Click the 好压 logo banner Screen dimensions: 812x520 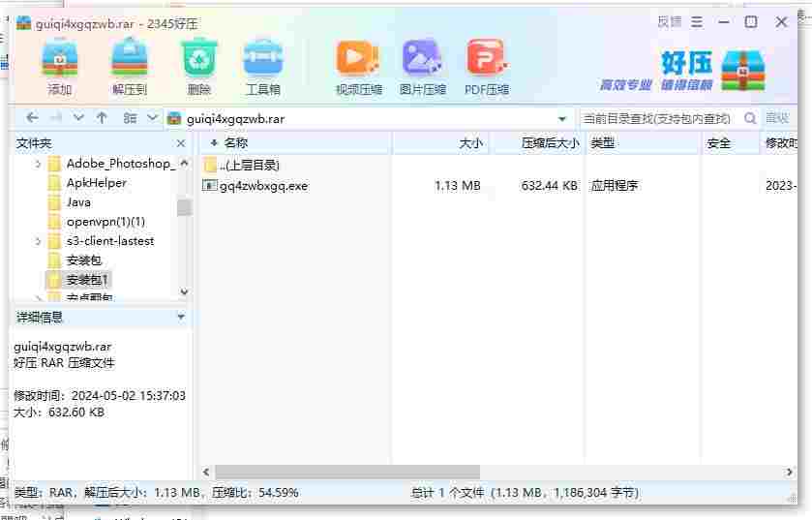tap(682, 71)
